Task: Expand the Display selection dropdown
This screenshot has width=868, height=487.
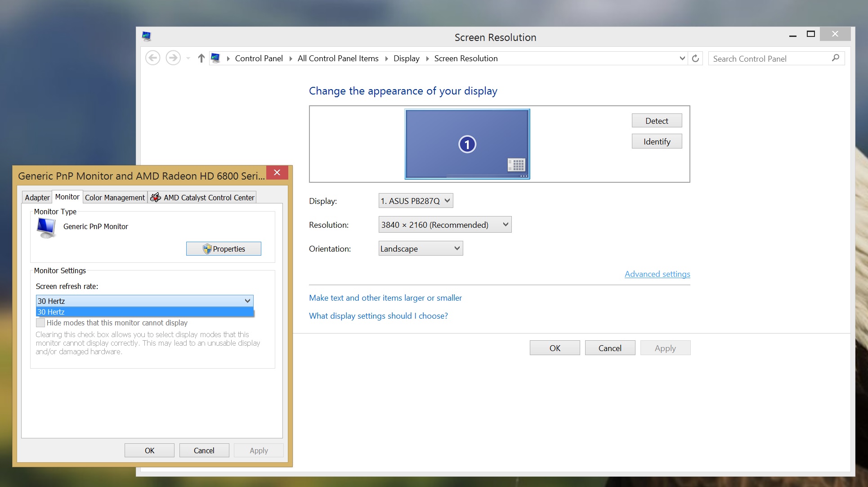Action: pos(416,201)
